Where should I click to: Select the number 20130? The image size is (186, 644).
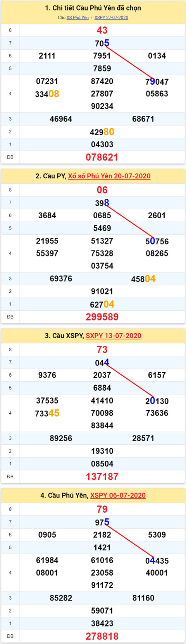click(x=157, y=400)
